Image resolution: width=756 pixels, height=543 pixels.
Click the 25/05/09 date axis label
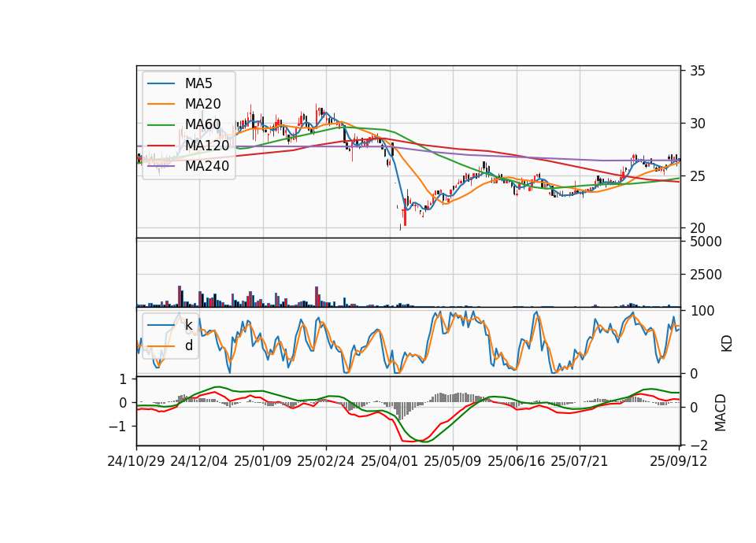click(x=453, y=461)
